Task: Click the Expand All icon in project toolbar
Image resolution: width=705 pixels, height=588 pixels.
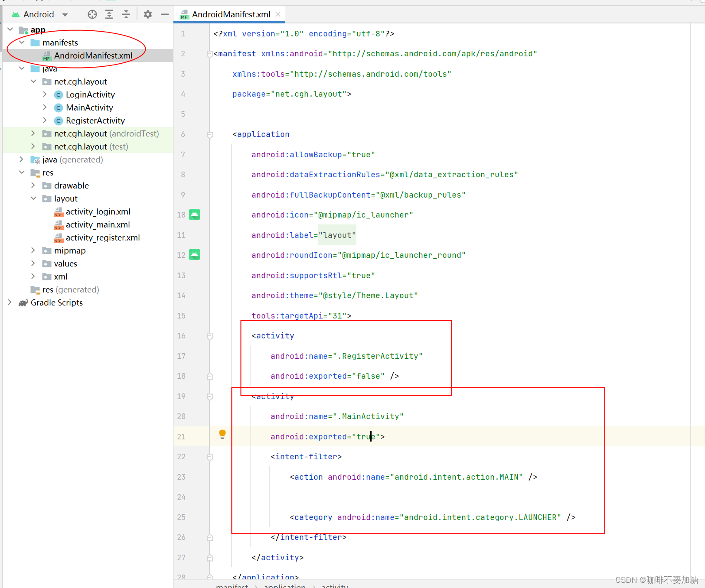Action: click(x=109, y=14)
